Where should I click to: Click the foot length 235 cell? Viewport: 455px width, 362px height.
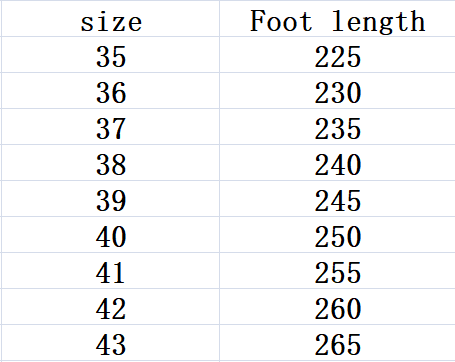[x=337, y=127]
